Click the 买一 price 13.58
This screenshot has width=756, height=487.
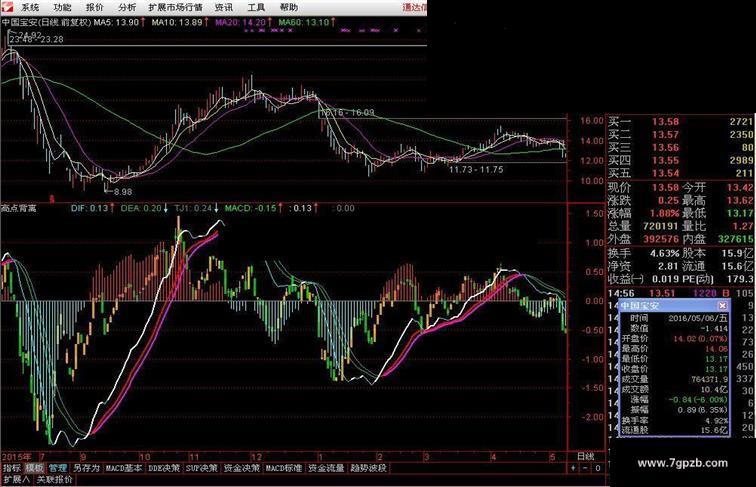coord(665,122)
